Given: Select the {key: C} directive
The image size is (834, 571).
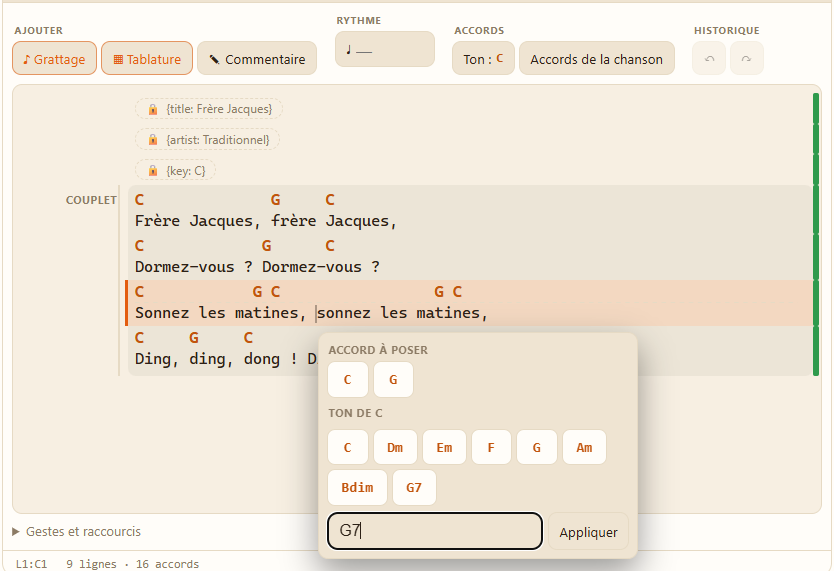Looking at the screenshot, I should point(176,171).
